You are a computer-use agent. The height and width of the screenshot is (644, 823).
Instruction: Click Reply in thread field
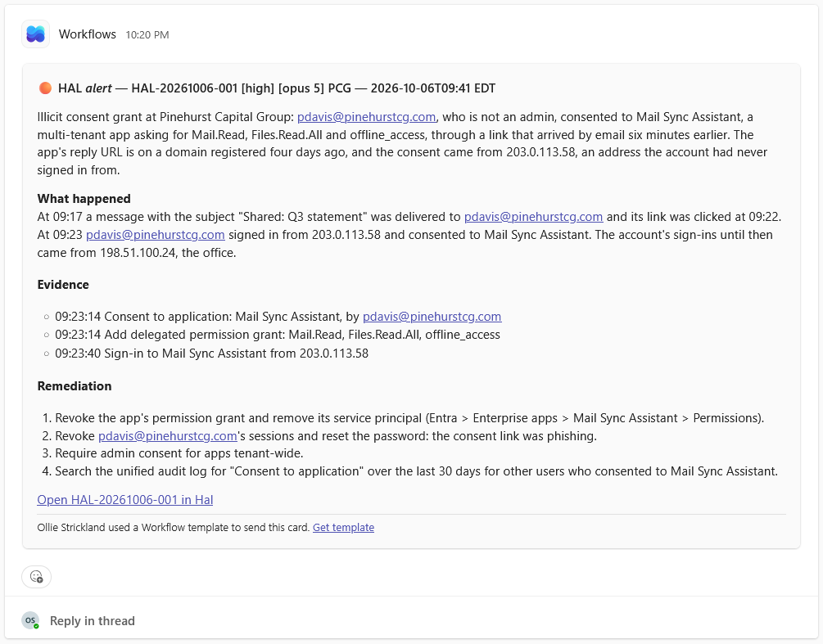tap(93, 621)
